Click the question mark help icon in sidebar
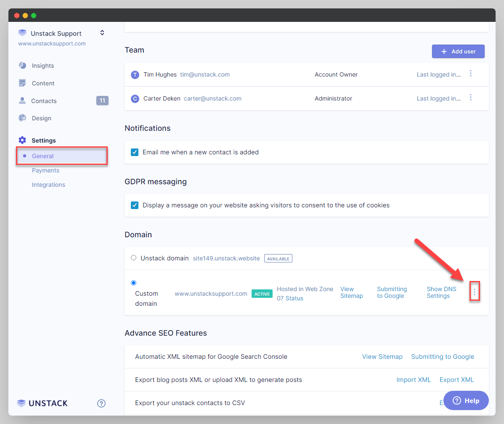 [x=101, y=403]
